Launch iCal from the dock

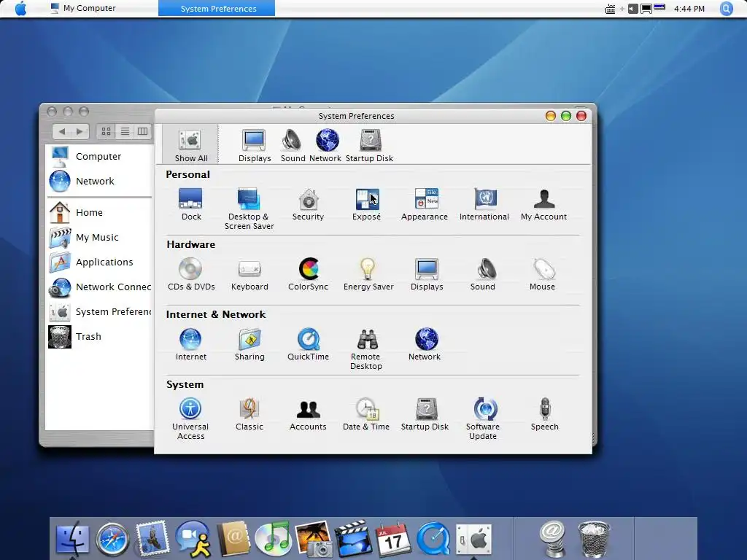tap(393, 540)
